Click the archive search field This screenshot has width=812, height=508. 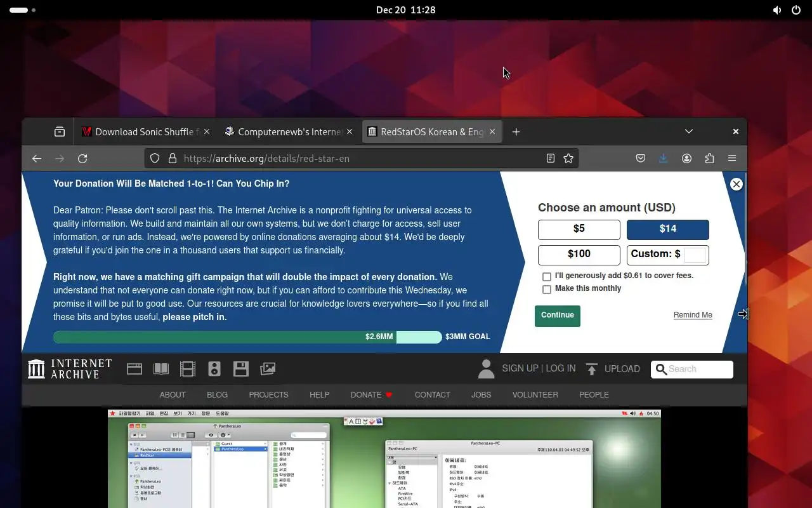point(692,370)
